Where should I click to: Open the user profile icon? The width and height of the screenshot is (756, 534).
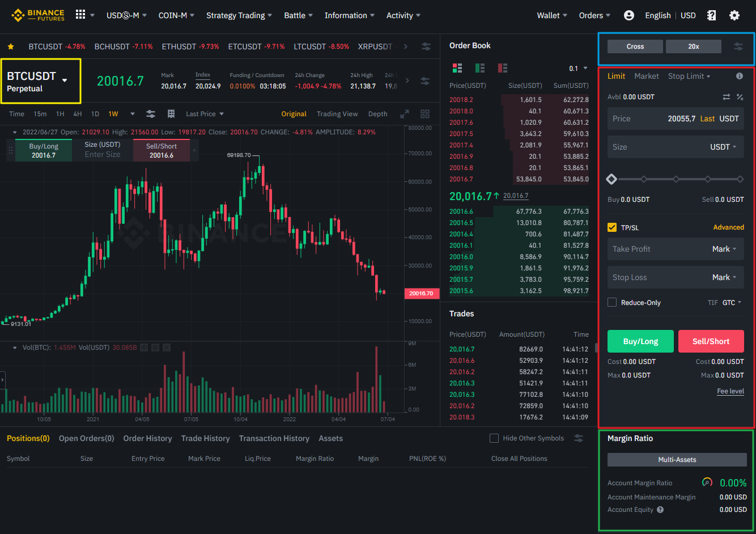click(628, 15)
